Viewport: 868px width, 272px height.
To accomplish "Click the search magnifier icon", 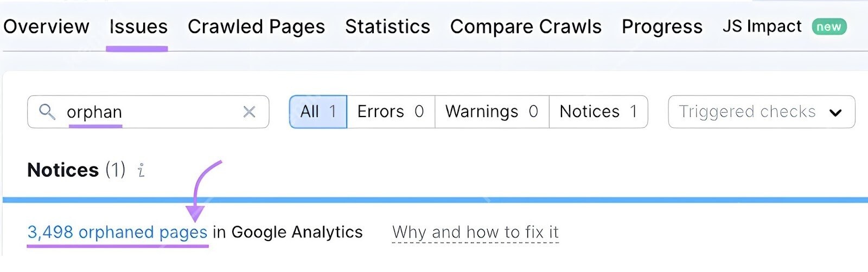I will point(47,112).
